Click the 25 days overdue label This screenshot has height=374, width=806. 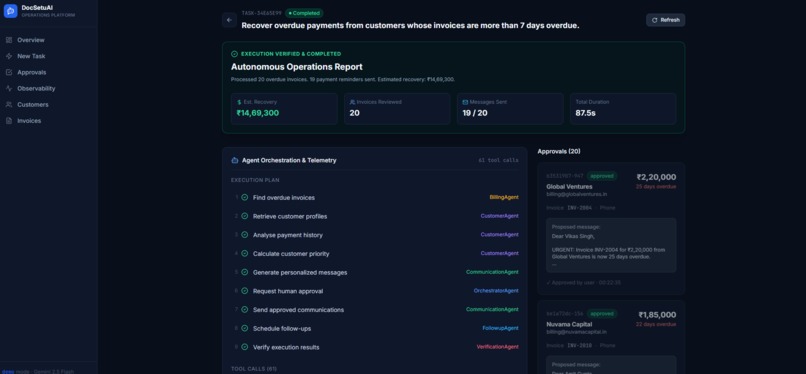pyautogui.click(x=656, y=186)
